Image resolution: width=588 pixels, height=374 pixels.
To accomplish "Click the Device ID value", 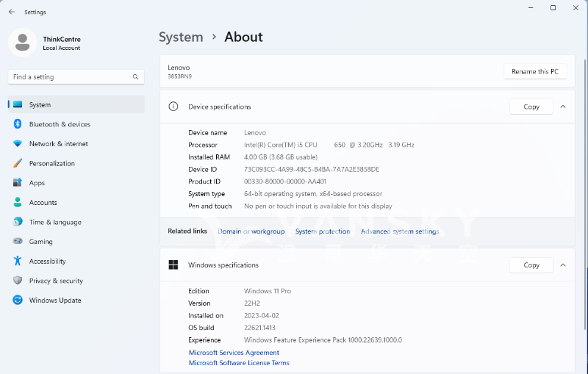I will (312, 170).
